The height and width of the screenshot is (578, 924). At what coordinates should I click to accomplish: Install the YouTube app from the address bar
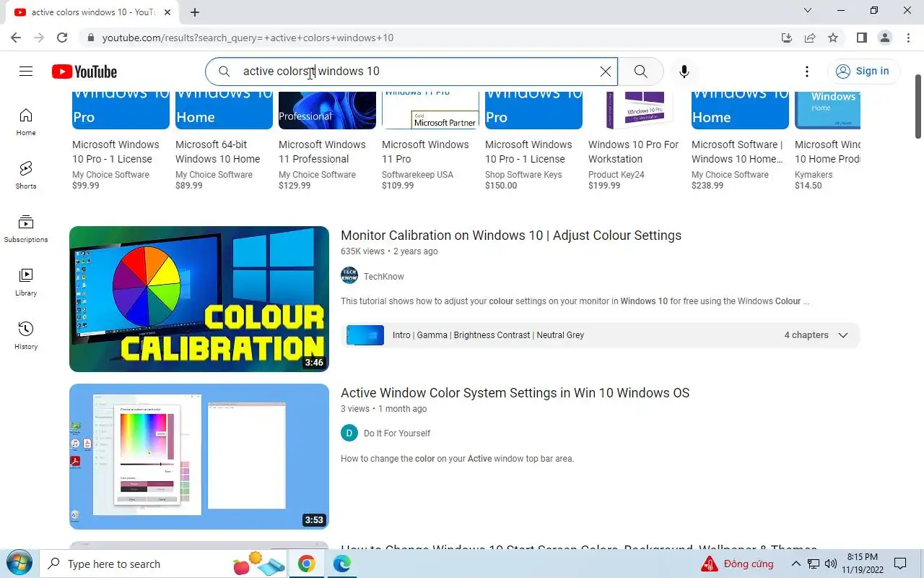click(x=787, y=38)
